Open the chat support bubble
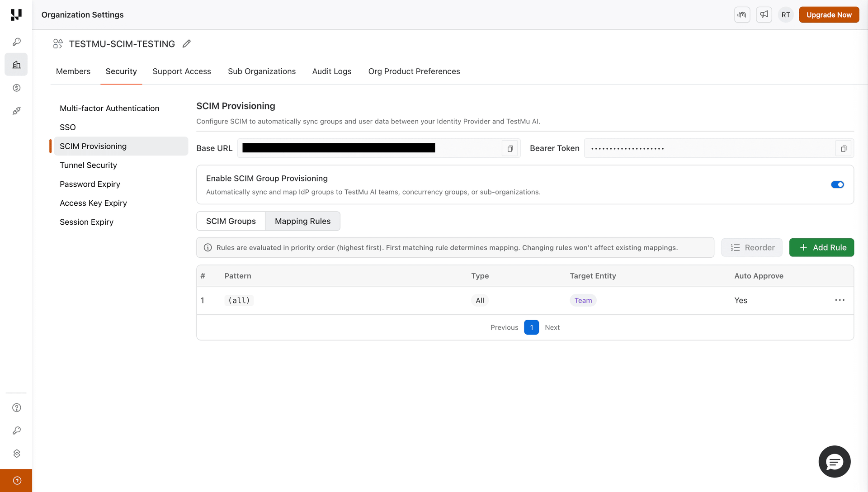868x492 pixels. (834, 461)
